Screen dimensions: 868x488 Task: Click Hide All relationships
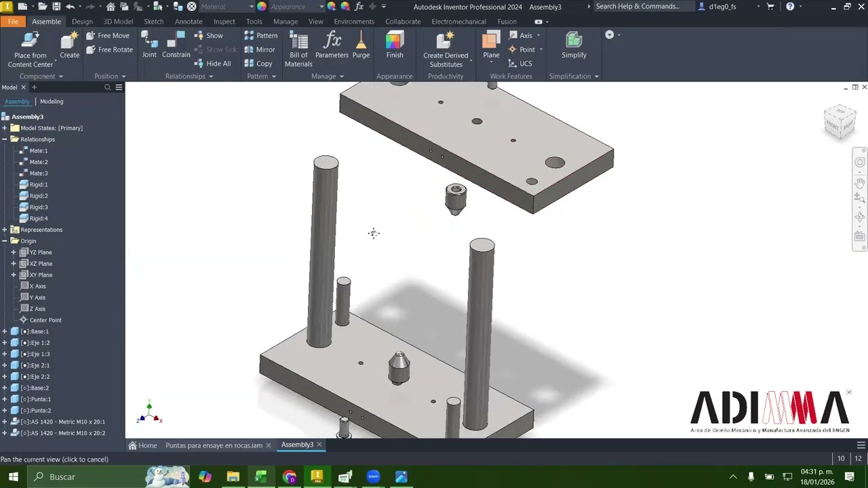click(x=212, y=64)
